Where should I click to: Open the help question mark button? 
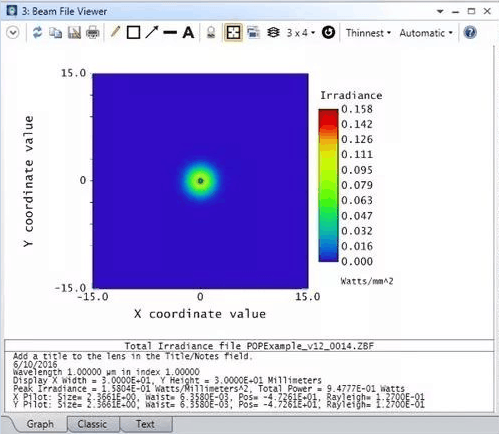(x=470, y=33)
